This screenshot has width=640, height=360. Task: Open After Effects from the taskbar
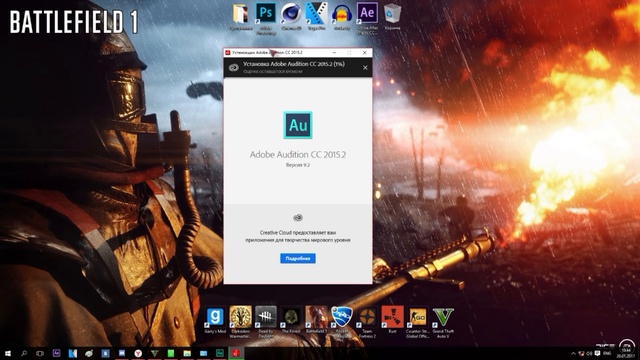click(x=56, y=353)
